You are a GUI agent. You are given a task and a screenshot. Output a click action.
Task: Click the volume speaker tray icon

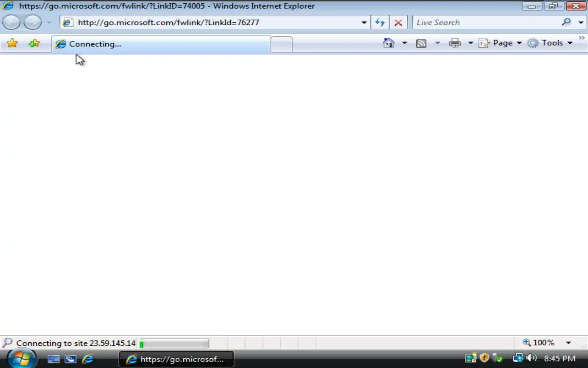click(531, 358)
